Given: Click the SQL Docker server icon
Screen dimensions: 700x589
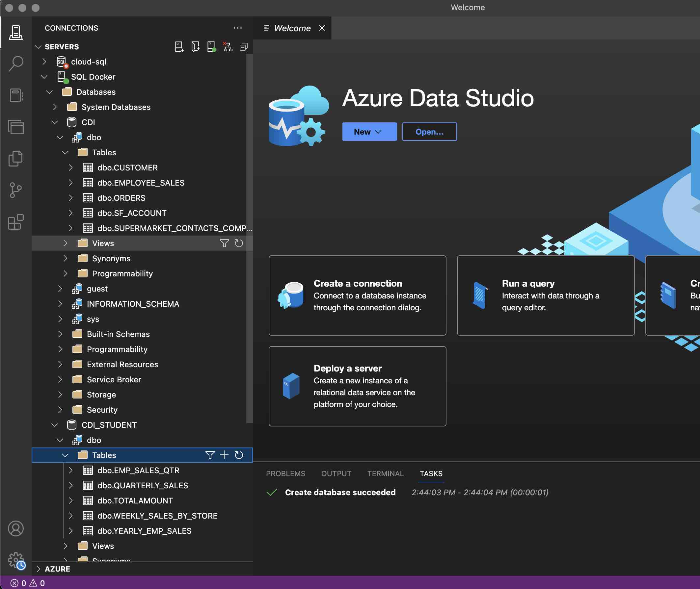Looking at the screenshot, I should point(62,77).
